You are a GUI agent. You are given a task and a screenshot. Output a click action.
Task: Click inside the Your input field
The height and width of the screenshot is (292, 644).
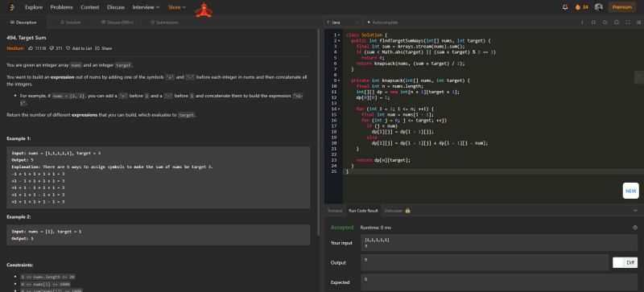[x=499, y=243]
